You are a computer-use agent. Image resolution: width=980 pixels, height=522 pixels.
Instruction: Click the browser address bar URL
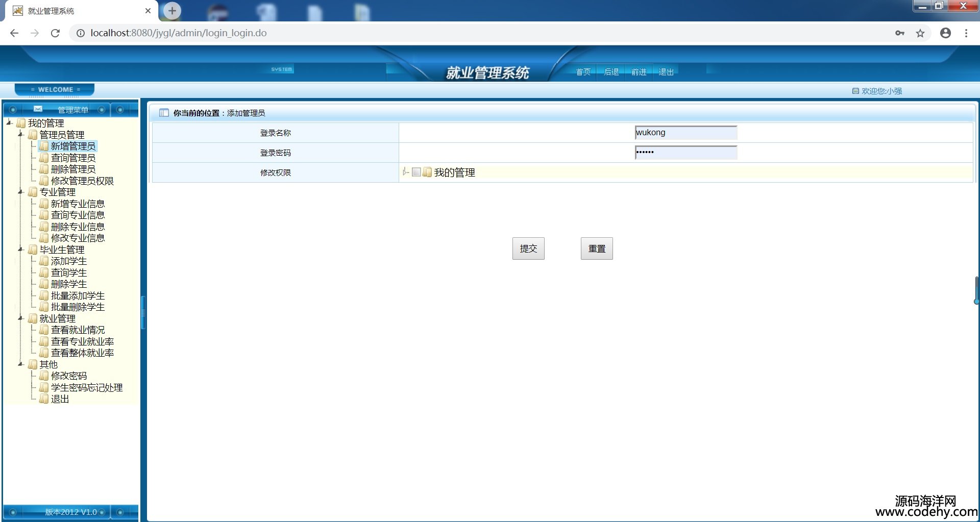click(179, 33)
